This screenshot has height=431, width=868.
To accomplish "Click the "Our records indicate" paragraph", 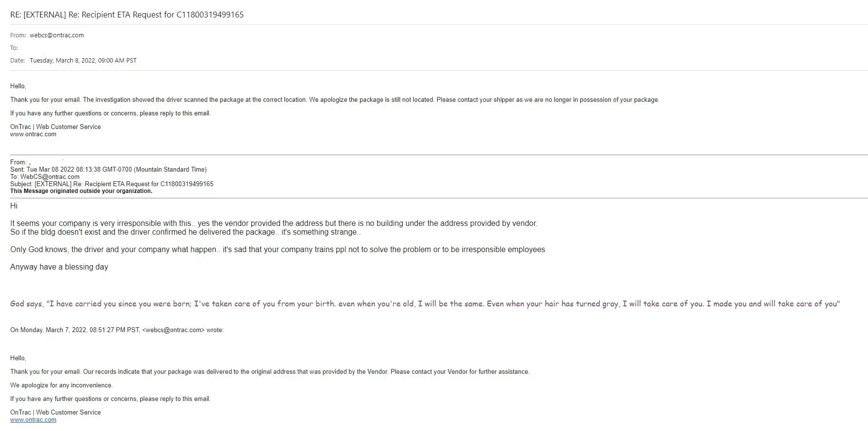I will click(x=269, y=372).
